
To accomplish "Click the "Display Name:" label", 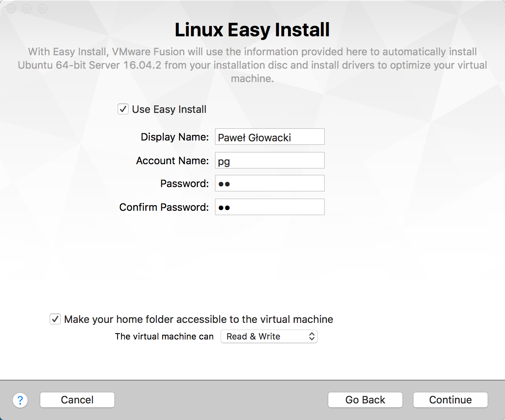I will click(x=175, y=137).
